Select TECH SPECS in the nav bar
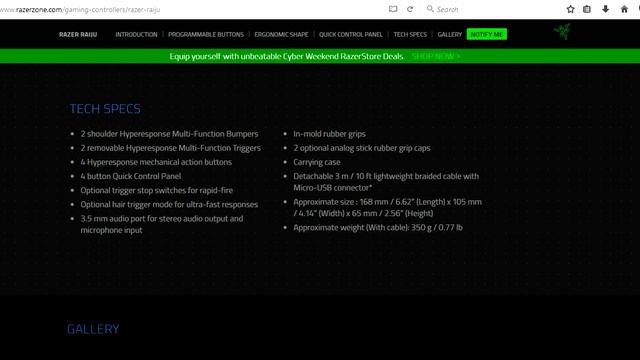Viewport: 640px width, 360px height. 410,35
